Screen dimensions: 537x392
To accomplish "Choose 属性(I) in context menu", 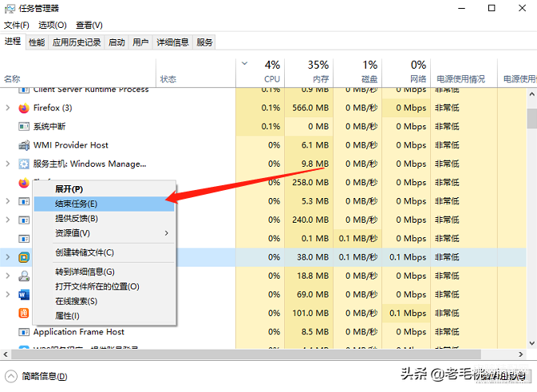I will 104,316.
